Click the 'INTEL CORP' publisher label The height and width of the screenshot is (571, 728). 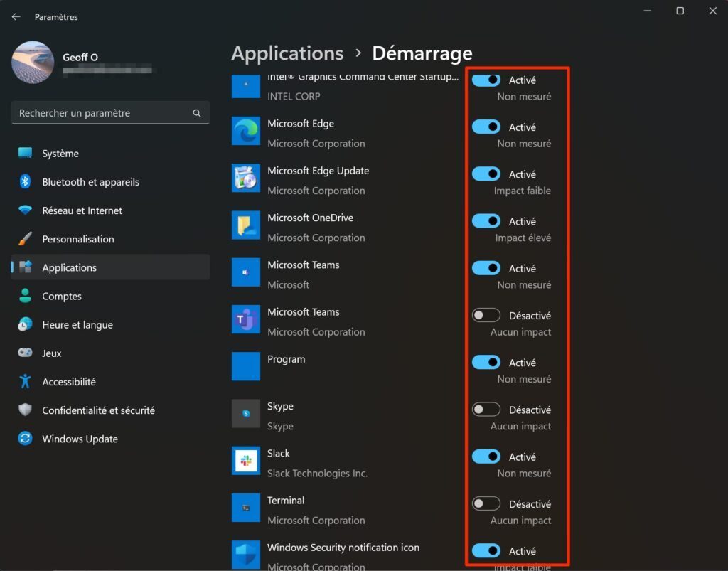click(x=294, y=96)
